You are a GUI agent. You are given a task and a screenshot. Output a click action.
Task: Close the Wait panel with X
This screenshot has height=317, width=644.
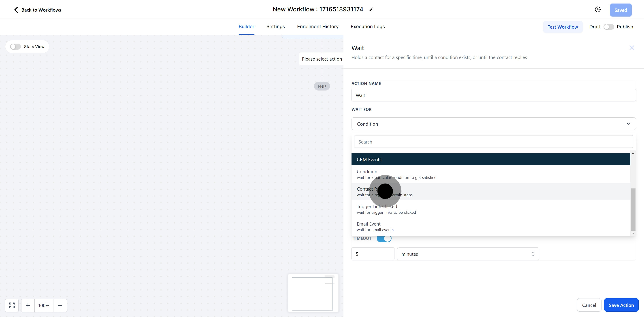(632, 48)
